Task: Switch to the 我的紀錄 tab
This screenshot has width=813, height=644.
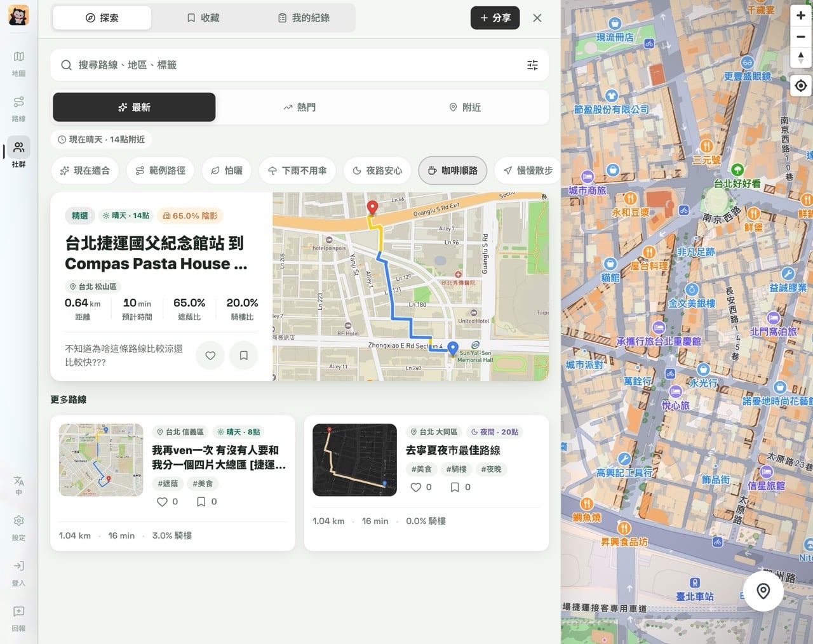Action: [304, 18]
